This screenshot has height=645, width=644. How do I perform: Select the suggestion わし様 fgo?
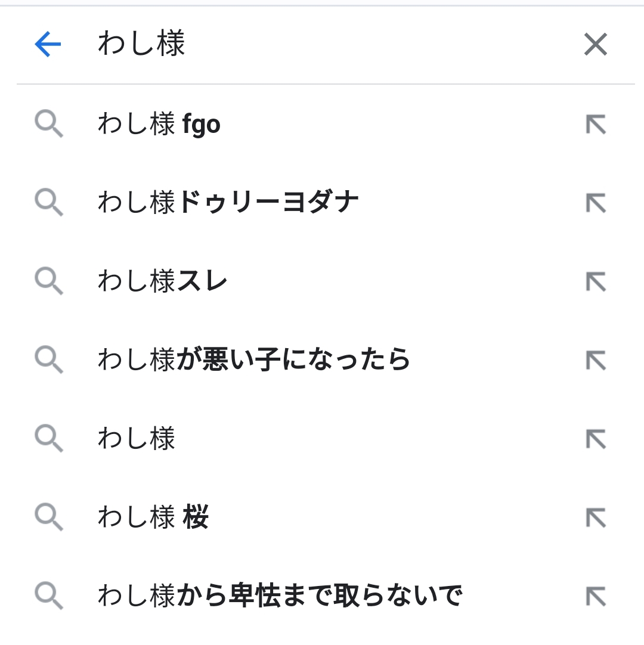tap(159, 125)
